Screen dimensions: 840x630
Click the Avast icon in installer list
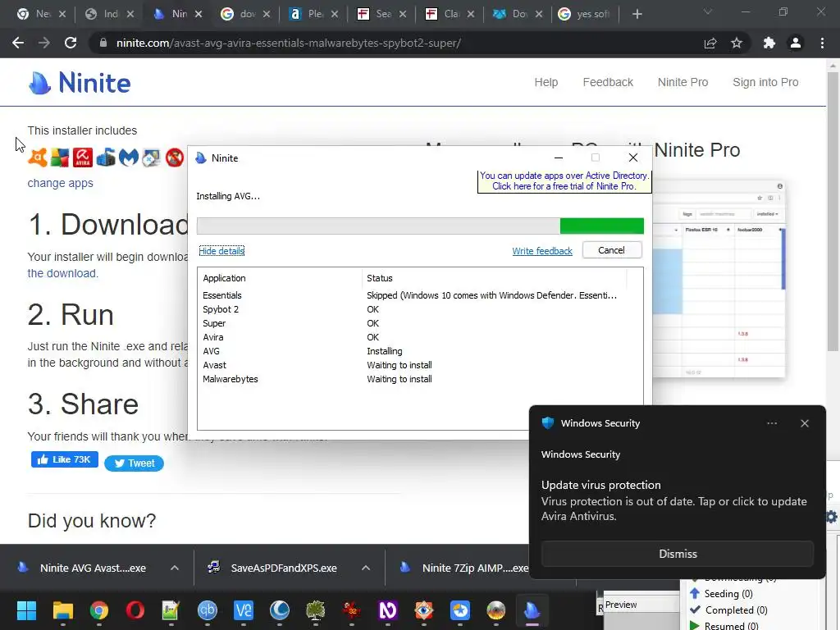tap(38, 157)
